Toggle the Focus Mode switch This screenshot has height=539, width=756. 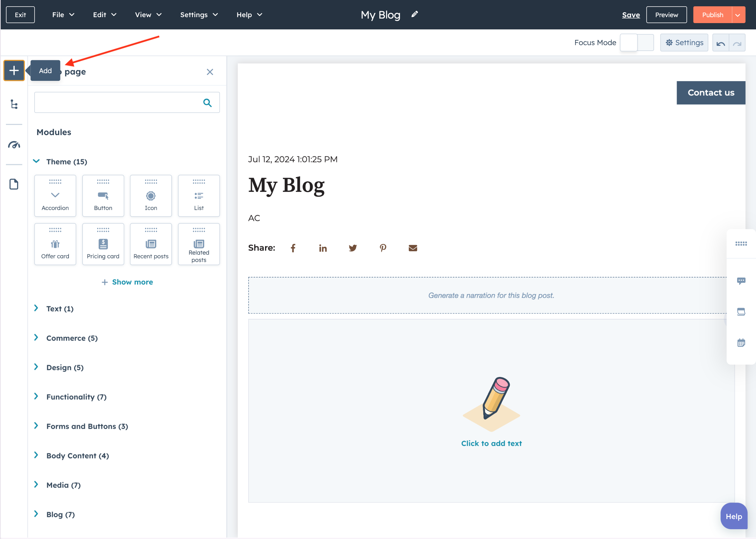637,43
